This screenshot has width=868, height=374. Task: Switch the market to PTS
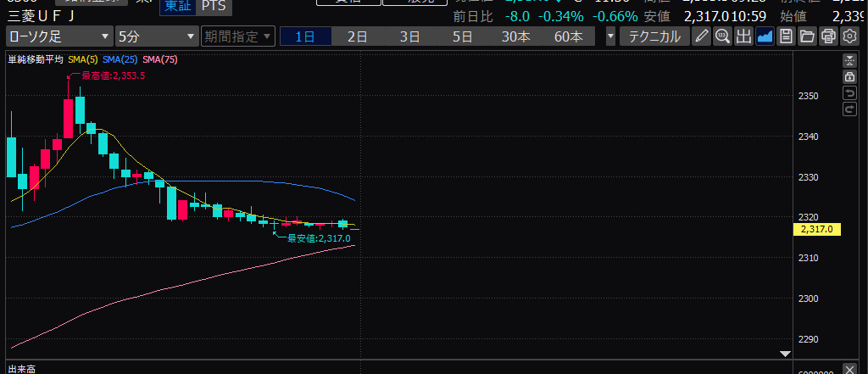pos(214,7)
